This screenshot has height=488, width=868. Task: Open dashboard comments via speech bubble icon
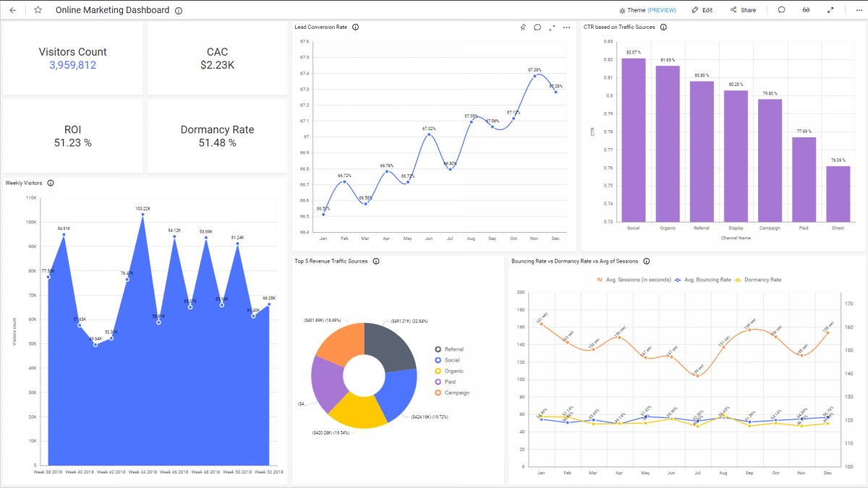click(x=780, y=9)
